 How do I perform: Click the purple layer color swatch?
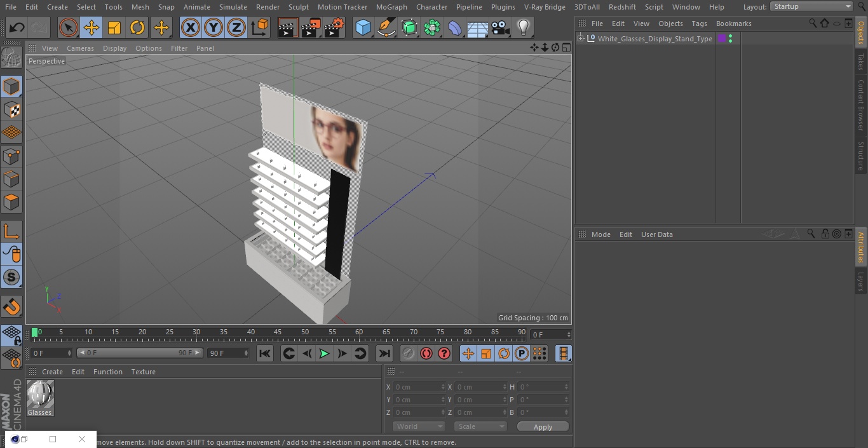tap(722, 39)
